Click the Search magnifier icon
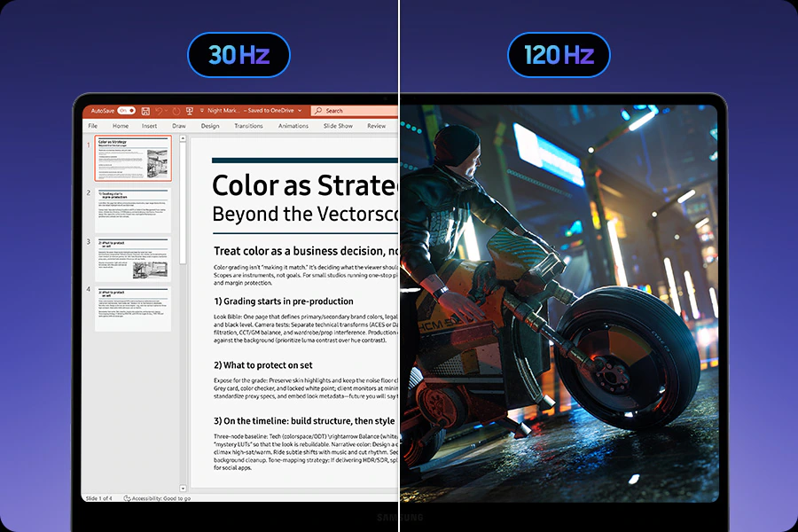798x532 pixels. pyautogui.click(x=318, y=111)
